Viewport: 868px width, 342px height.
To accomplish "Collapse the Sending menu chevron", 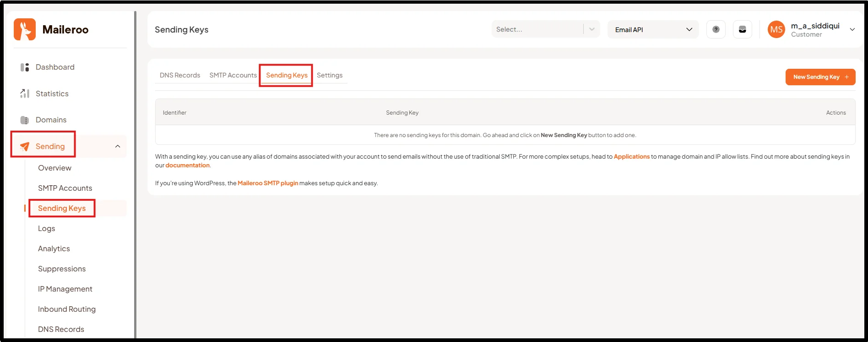I will [x=118, y=146].
